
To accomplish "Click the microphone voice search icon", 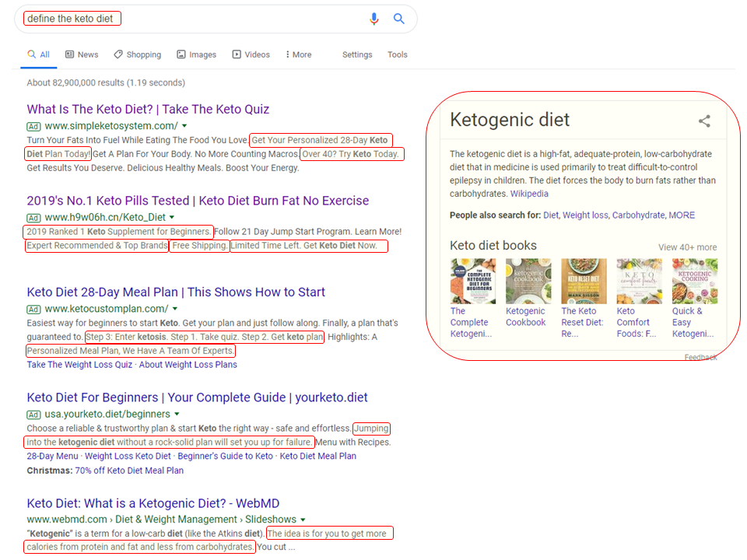I will point(374,19).
